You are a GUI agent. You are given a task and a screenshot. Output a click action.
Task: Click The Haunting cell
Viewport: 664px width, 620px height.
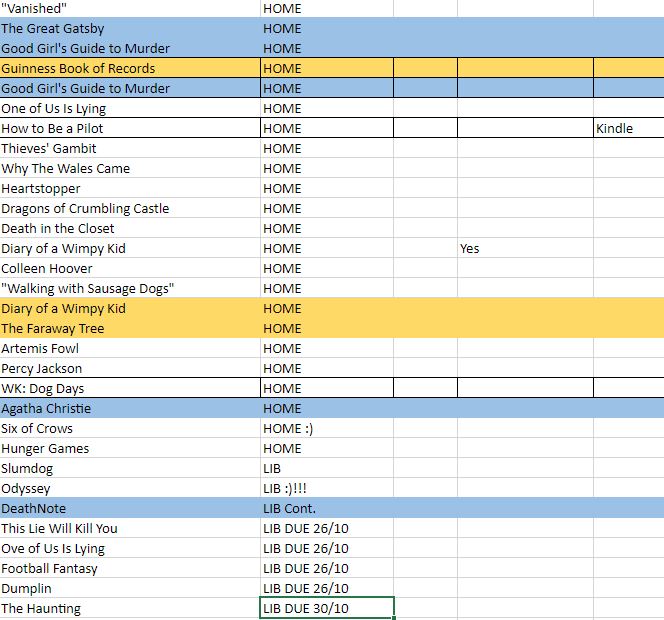pyautogui.click(x=130, y=608)
